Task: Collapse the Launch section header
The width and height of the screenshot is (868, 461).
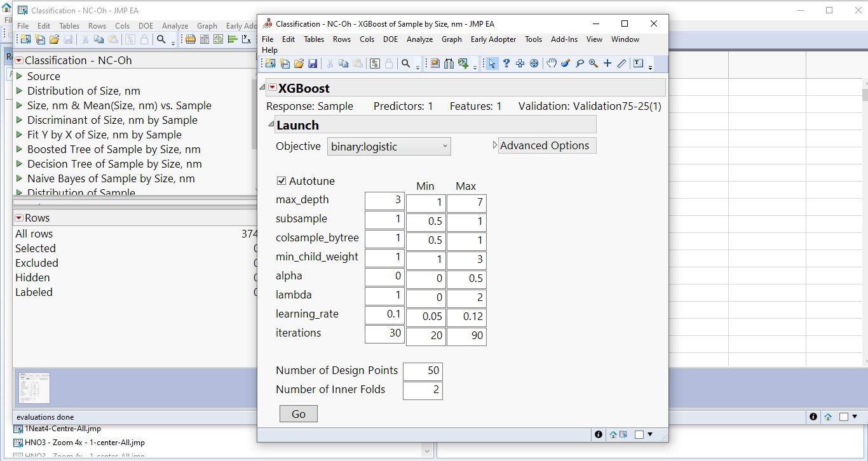Action: (270, 124)
